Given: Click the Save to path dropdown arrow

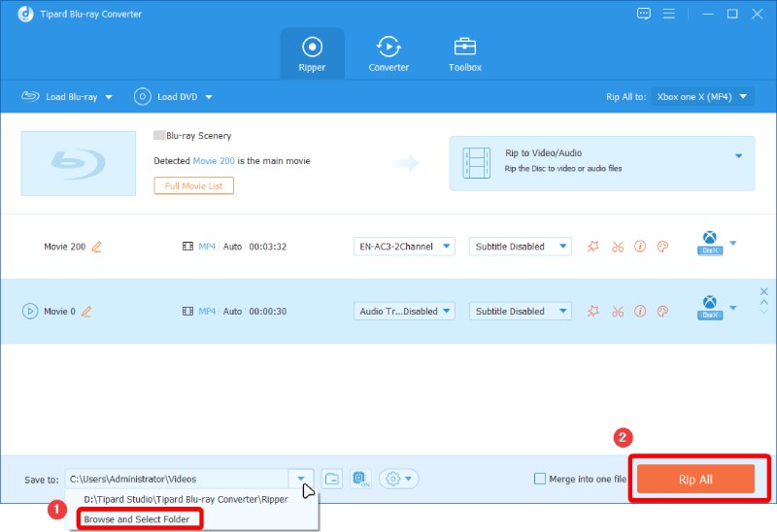Looking at the screenshot, I should 301,479.
